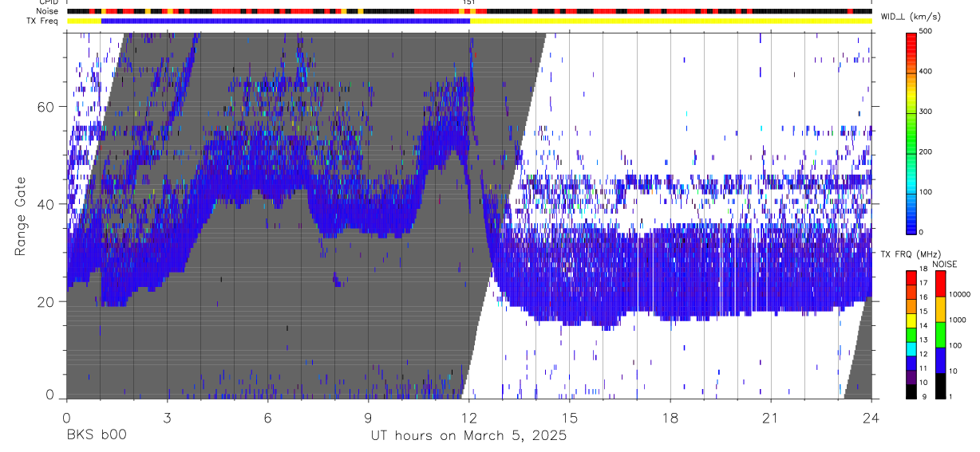
Task: Click the 3 hour tick on the UT axis
Action: coord(167,417)
